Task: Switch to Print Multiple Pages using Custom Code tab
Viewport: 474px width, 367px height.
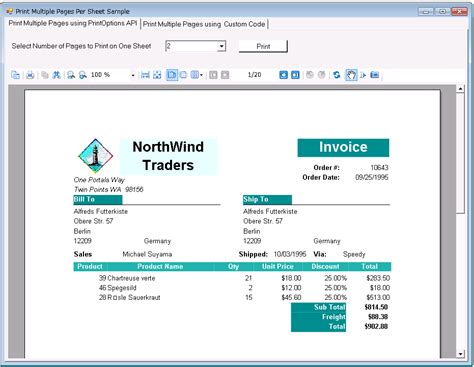Action: [204, 24]
